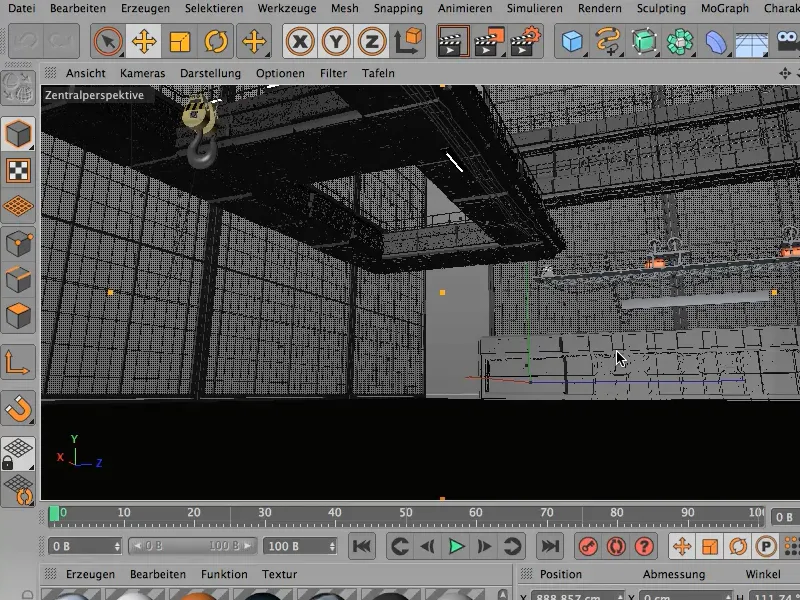Step forward one frame

coord(484,546)
